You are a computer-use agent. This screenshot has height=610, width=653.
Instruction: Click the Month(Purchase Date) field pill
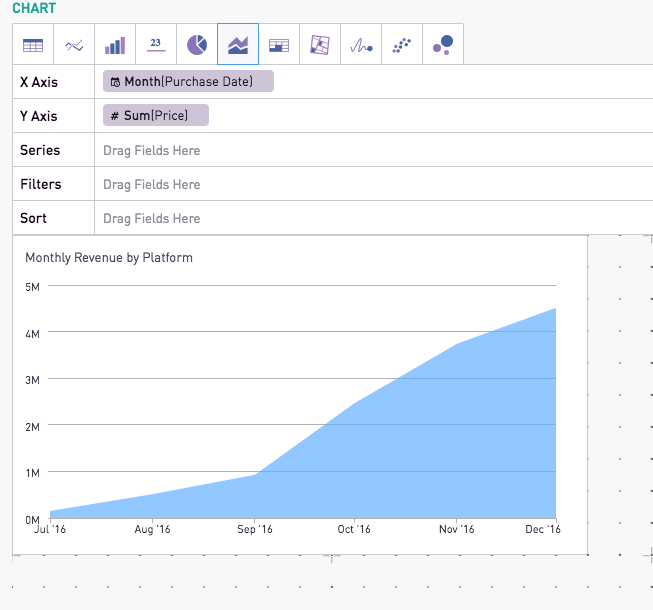pos(188,81)
